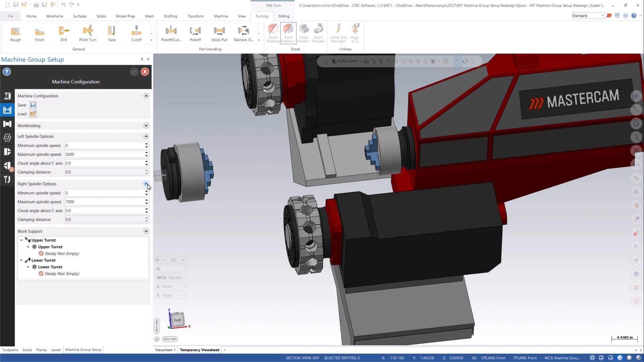Select the Pickoff tool
The width and height of the screenshot is (644, 362).
coord(195,34)
